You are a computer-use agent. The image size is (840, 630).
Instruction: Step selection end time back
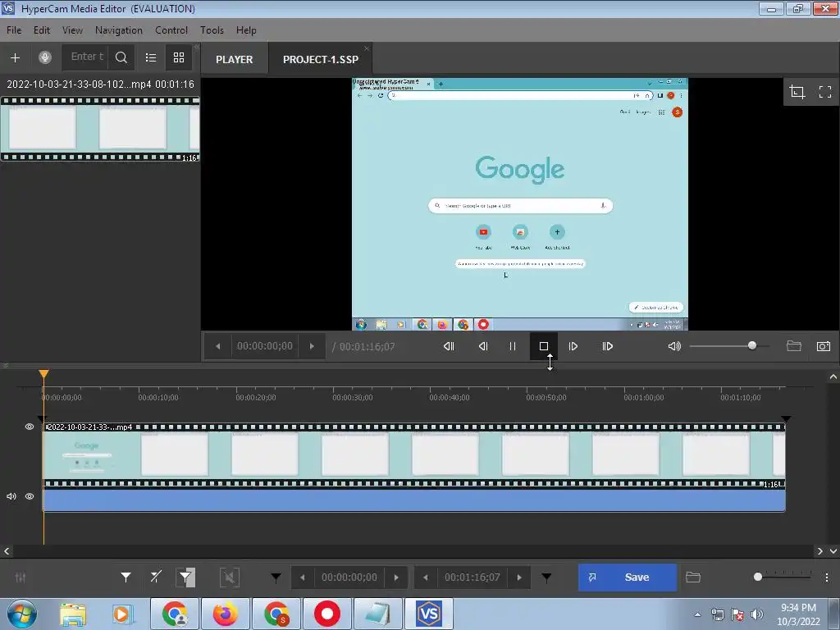pos(426,577)
